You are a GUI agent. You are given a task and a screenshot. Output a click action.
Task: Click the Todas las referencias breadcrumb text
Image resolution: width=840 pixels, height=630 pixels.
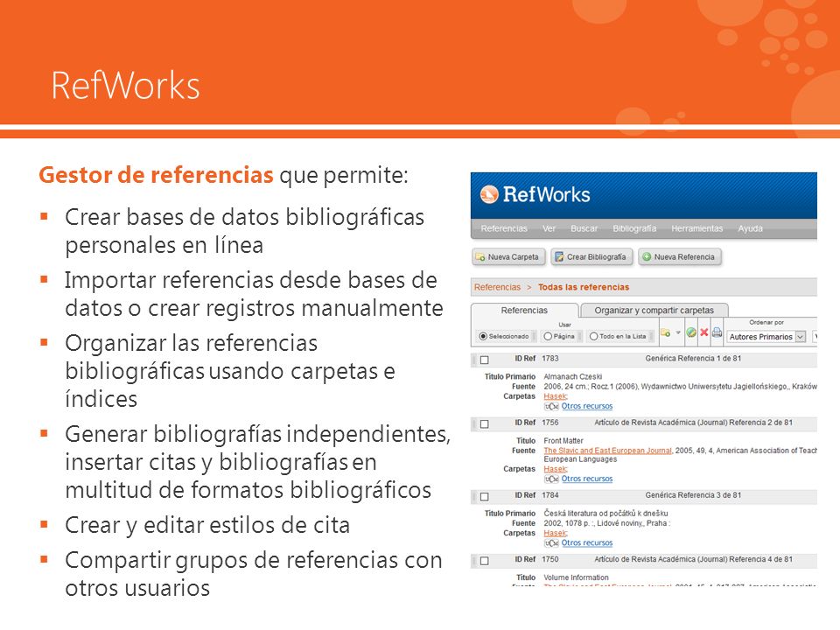tap(584, 287)
